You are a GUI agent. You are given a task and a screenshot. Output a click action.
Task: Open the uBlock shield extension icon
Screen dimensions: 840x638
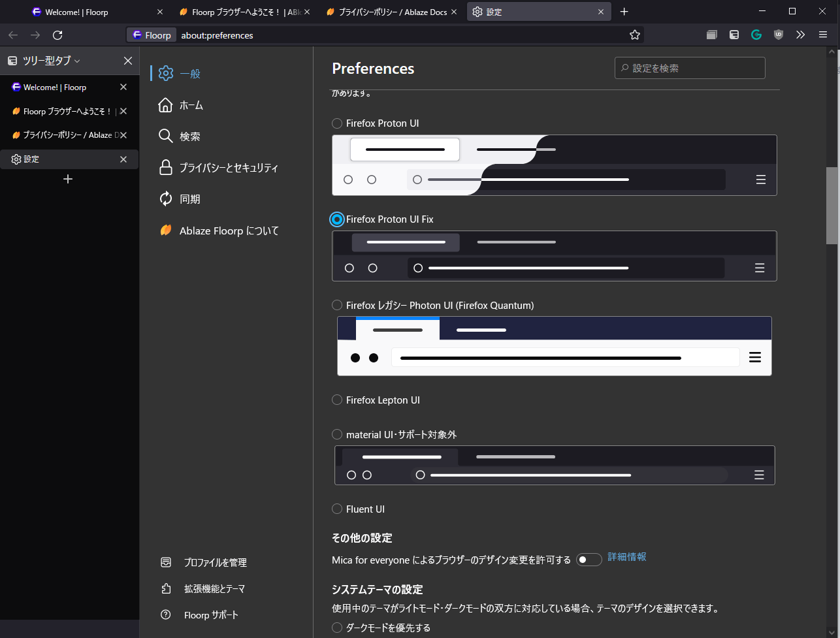point(778,35)
